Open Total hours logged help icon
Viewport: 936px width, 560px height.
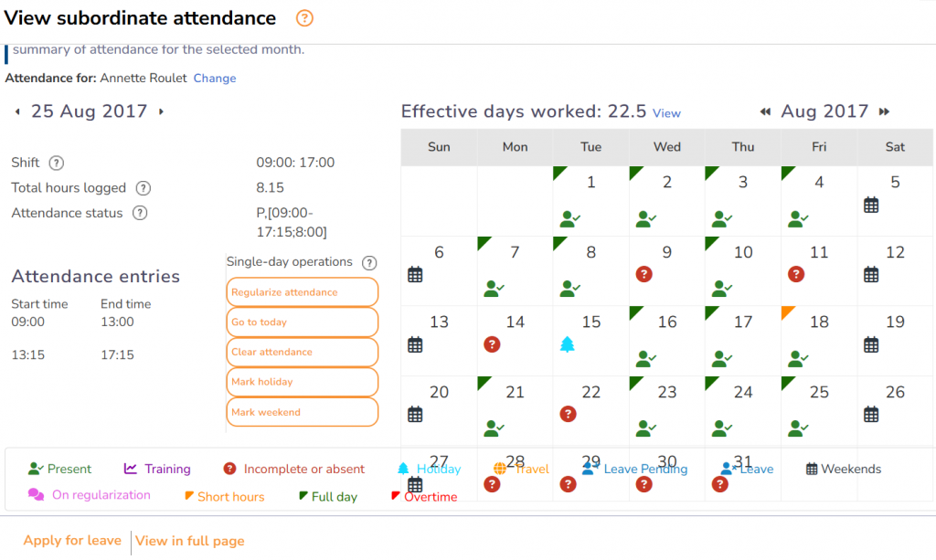pos(143,188)
